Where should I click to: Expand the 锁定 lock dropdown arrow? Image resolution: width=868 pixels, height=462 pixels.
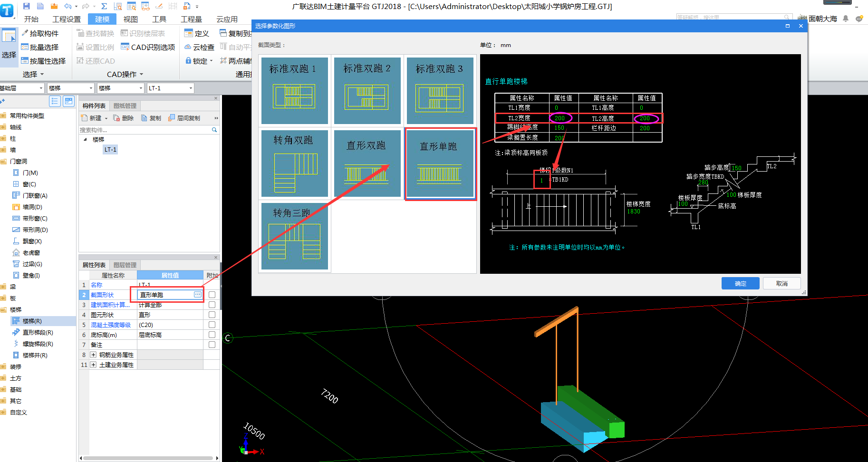pyautogui.click(x=211, y=61)
